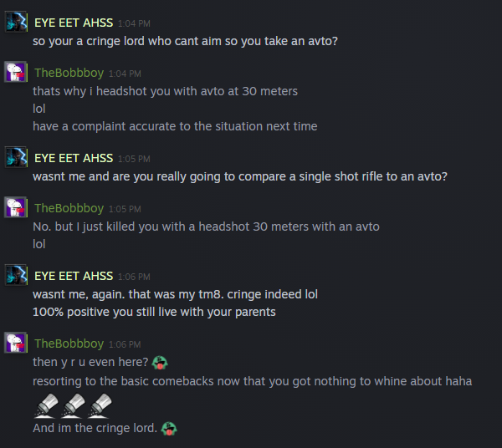Open EYE EET AHSS username at 1:04 PM
The height and width of the screenshot is (448, 502).
point(74,23)
